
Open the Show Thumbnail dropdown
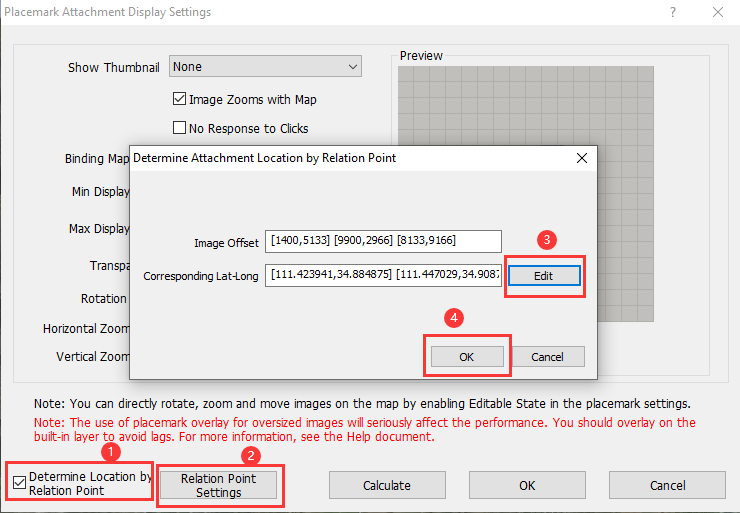click(265, 67)
